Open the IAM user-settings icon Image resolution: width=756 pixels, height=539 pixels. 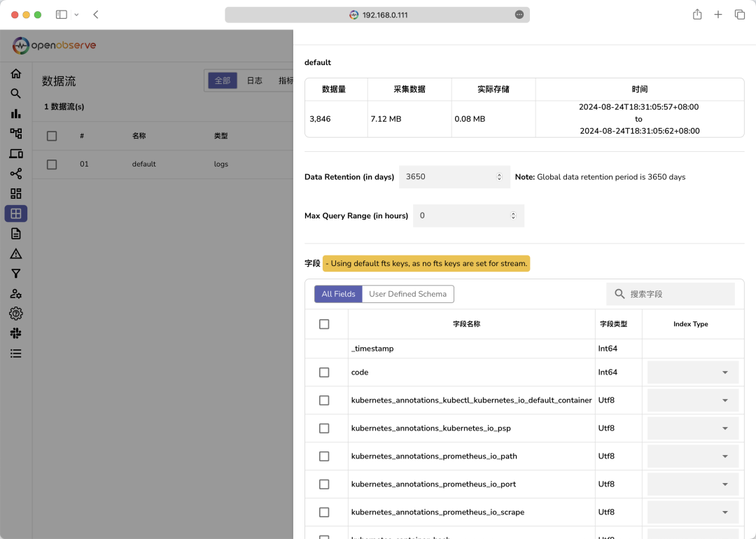point(15,293)
